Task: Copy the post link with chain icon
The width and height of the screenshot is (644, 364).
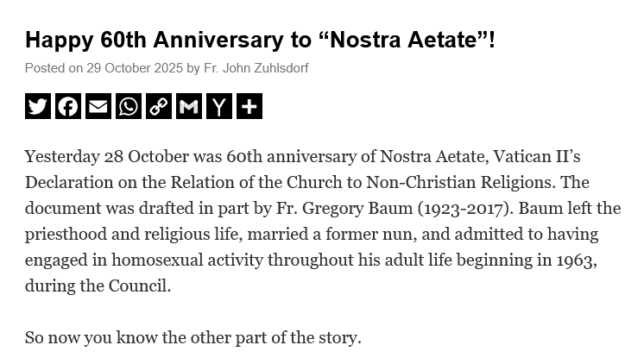Action: coord(159,106)
